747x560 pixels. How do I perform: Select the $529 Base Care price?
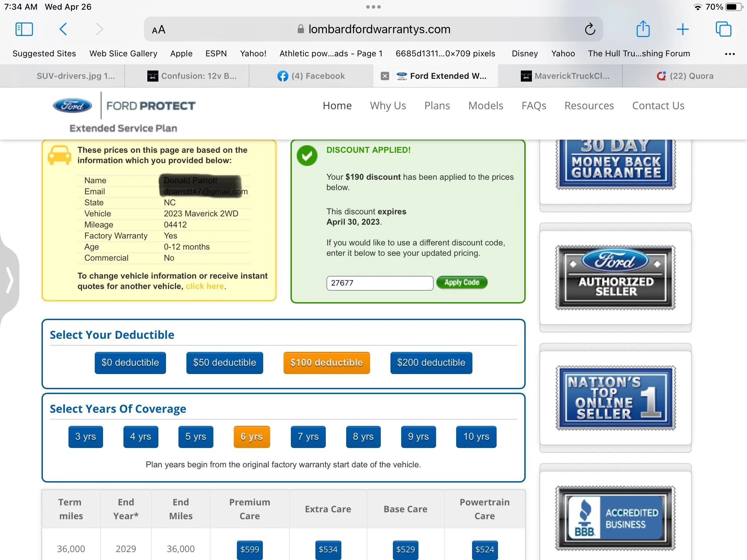coord(406,550)
